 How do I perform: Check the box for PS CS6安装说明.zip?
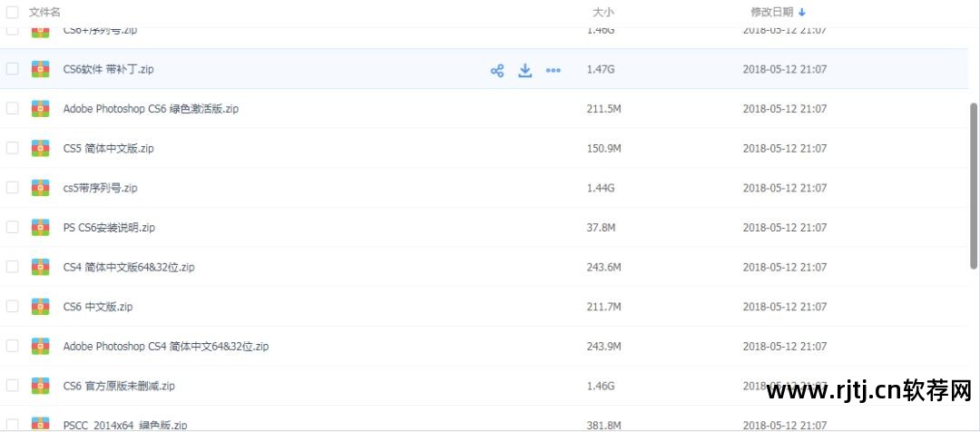tap(13, 228)
